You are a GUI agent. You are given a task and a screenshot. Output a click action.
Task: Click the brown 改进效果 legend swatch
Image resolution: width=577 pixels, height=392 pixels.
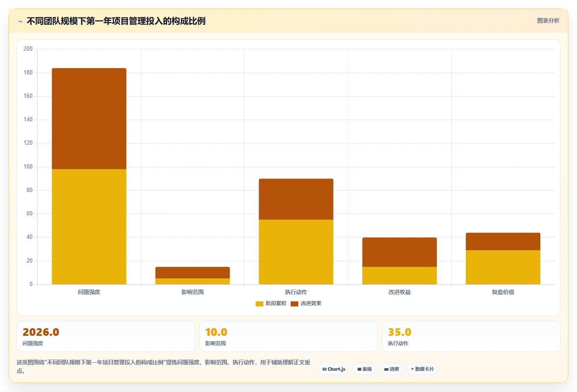pyautogui.click(x=294, y=303)
